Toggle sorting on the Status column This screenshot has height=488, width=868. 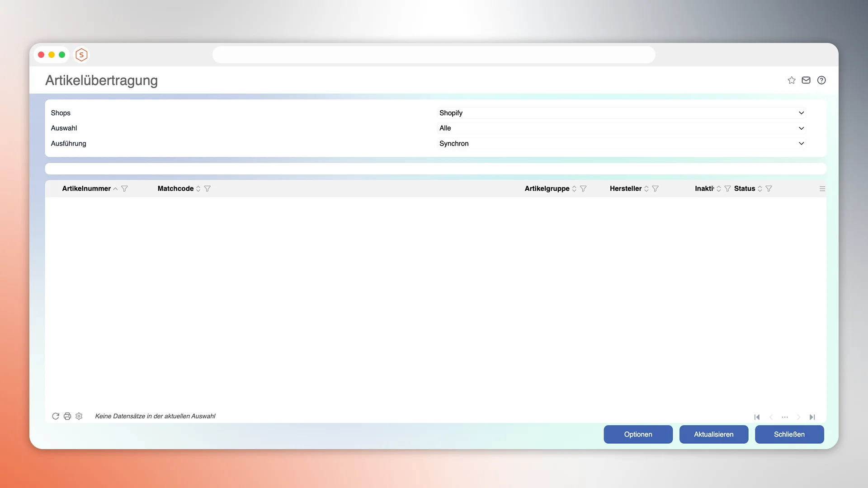[759, 188]
